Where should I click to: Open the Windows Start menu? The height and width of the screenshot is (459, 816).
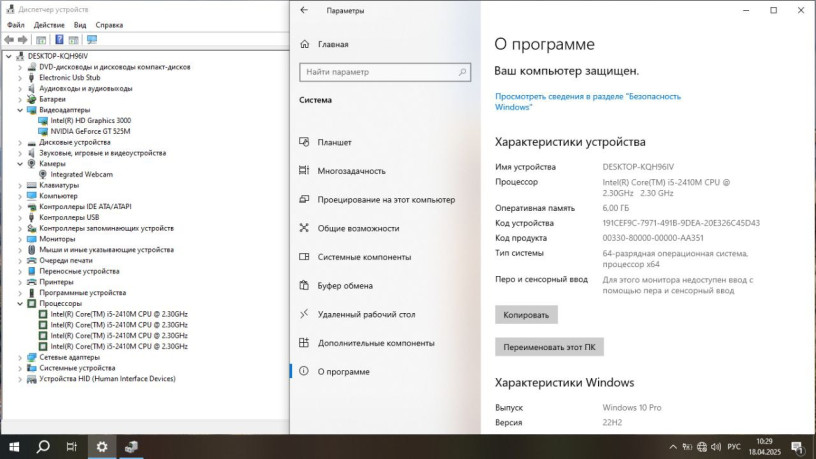coord(14,447)
